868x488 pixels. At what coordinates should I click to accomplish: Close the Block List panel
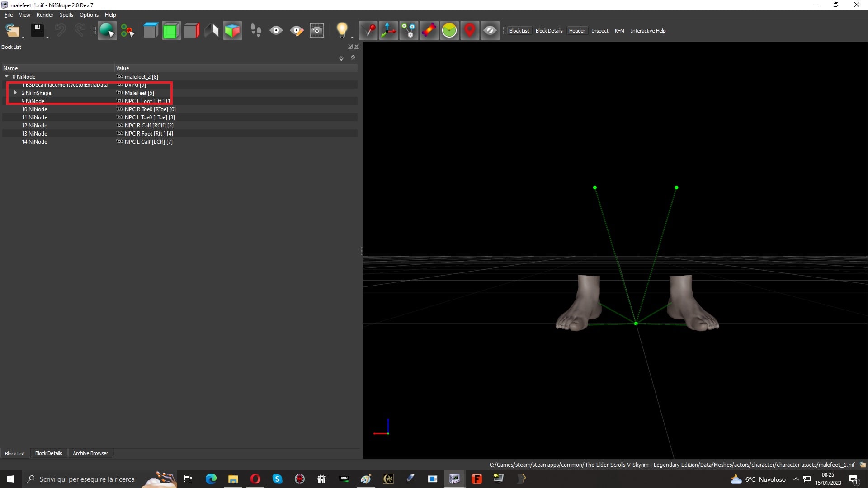point(357,47)
